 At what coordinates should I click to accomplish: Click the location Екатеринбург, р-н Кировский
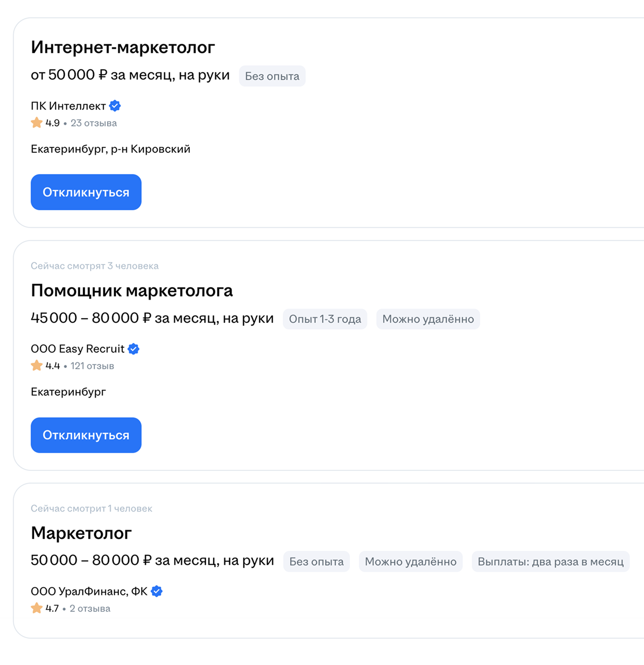(x=110, y=149)
